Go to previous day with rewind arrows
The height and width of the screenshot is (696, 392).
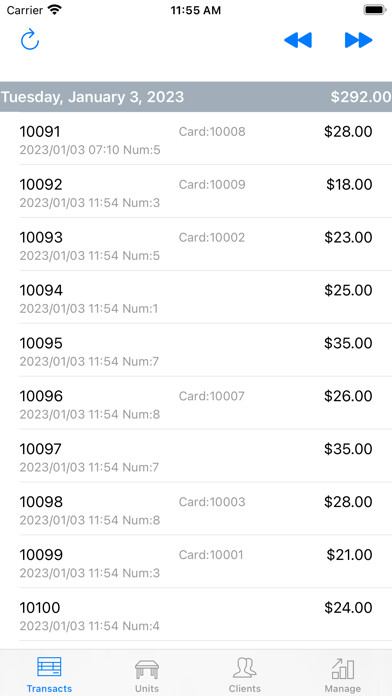pyautogui.click(x=298, y=40)
